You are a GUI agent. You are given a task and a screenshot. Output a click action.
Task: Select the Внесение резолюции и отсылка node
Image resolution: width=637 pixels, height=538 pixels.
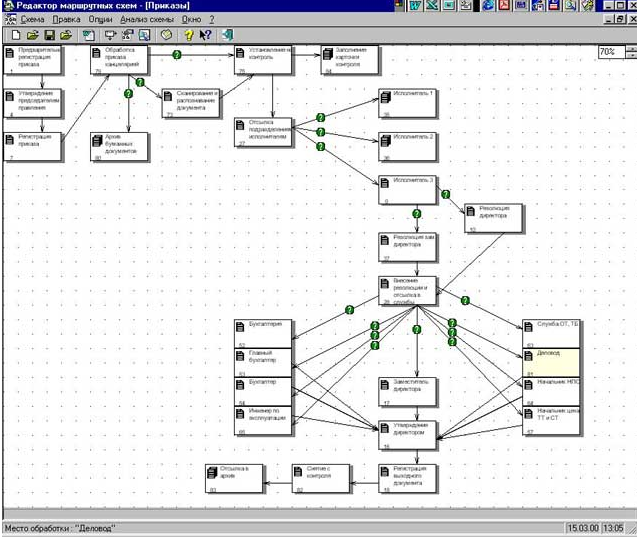[407, 291]
